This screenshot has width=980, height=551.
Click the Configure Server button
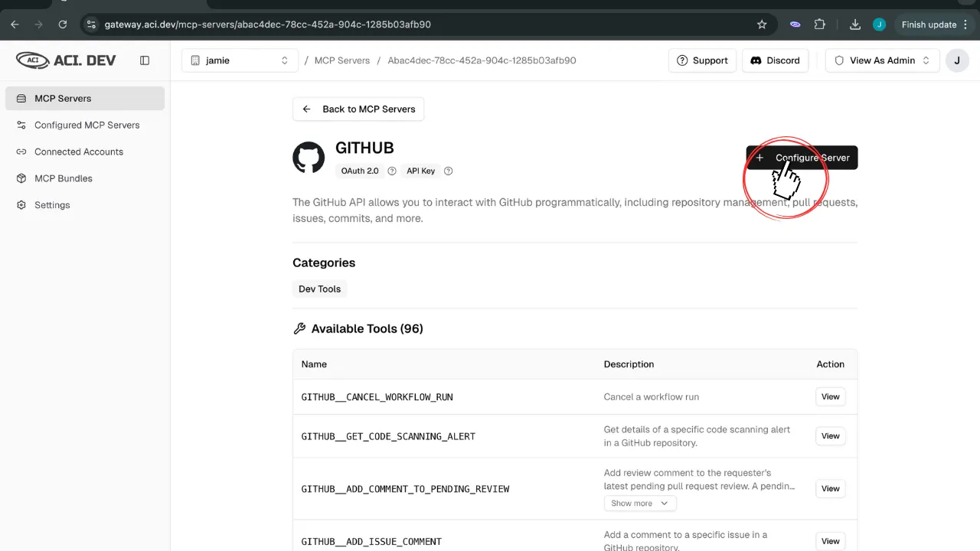pyautogui.click(x=802, y=158)
